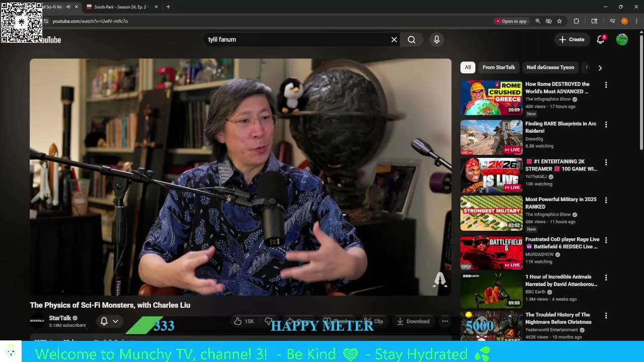This screenshot has width=644, height=362.
Task: Click the video title 'The Physics of Sci-Fi Monsters'
Action: click(110, 305)
